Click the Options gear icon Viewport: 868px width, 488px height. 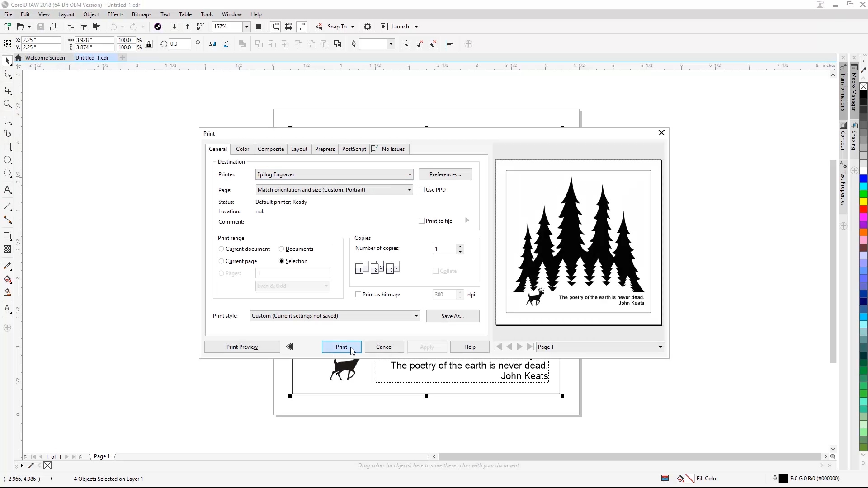pyautogui.click(x=368, y=27)
